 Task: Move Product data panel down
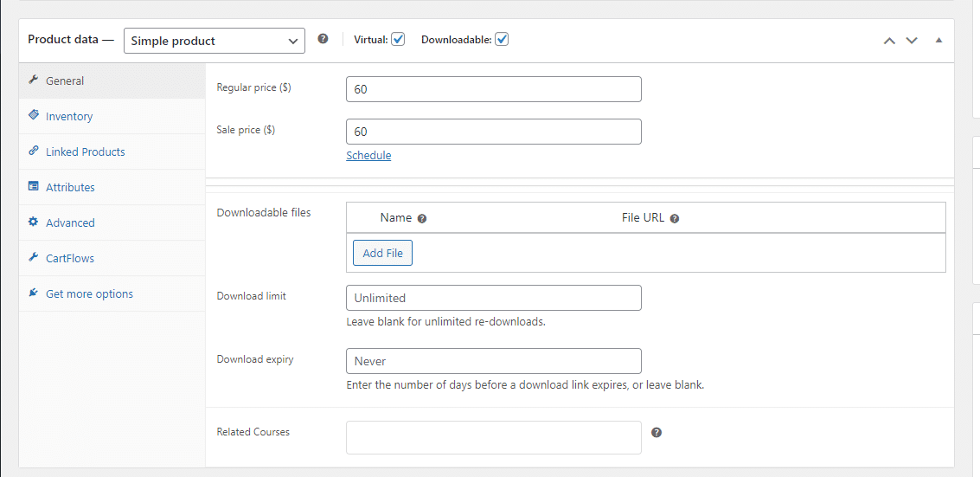(x=912, y=41)
